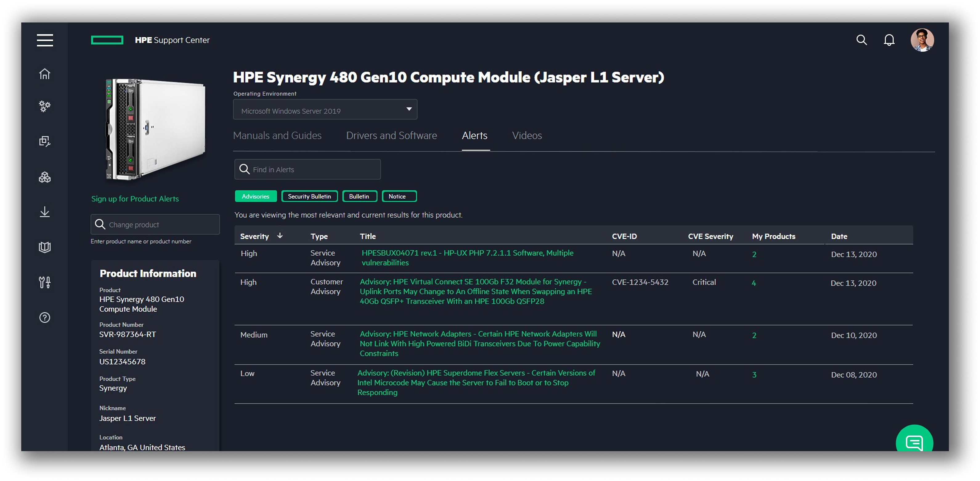Click the HPE Support Center title

click(172, 40)
